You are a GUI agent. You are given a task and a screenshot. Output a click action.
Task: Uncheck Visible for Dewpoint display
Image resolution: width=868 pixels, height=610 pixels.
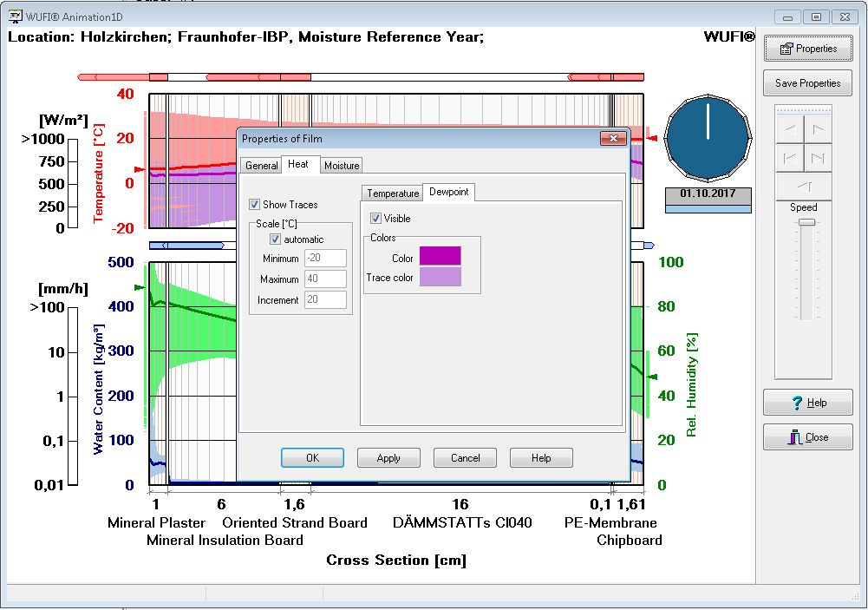[375, 219]
